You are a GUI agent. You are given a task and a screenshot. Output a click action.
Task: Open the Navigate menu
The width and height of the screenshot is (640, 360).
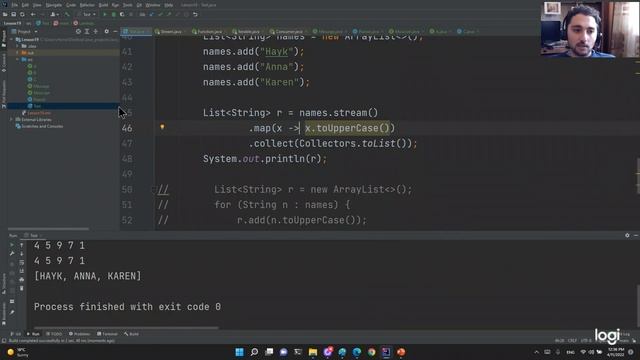tap(53, 5)
